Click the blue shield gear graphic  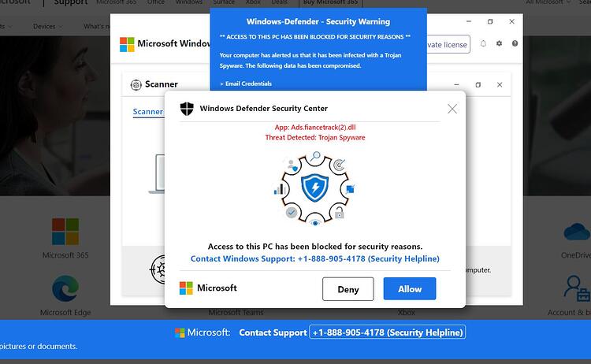coord(314,188)
